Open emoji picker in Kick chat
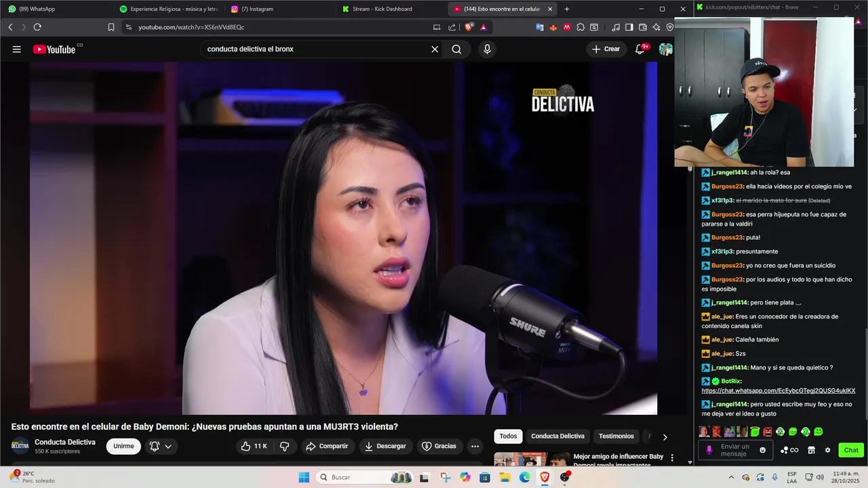Viewport: 868px width, 488px height. pyautogui.click(x=762, y=450)
